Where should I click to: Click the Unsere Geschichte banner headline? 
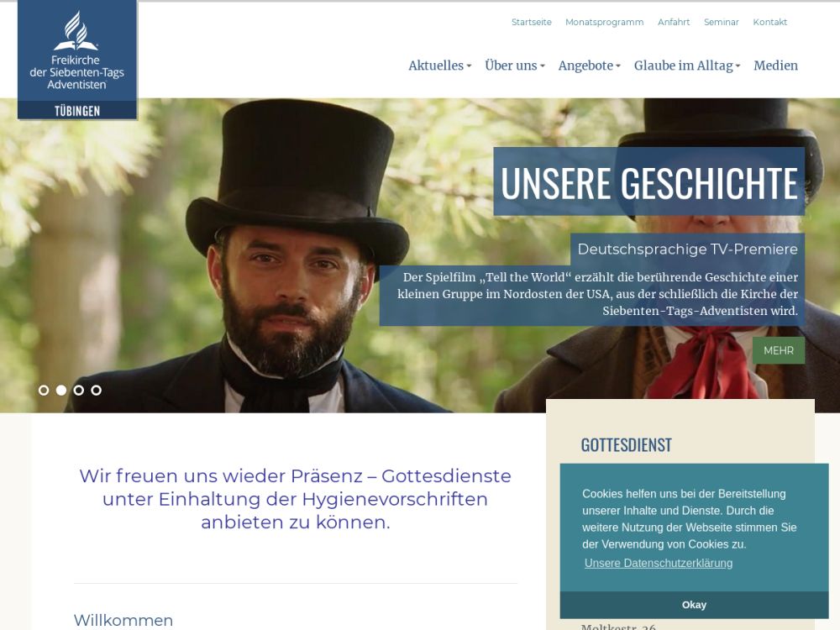point(648,182)
